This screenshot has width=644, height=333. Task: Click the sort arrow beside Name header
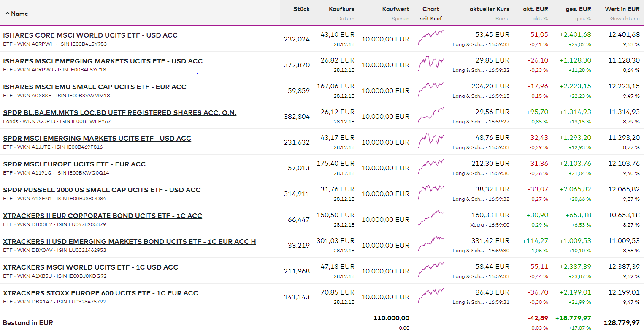tap(7, 14)
